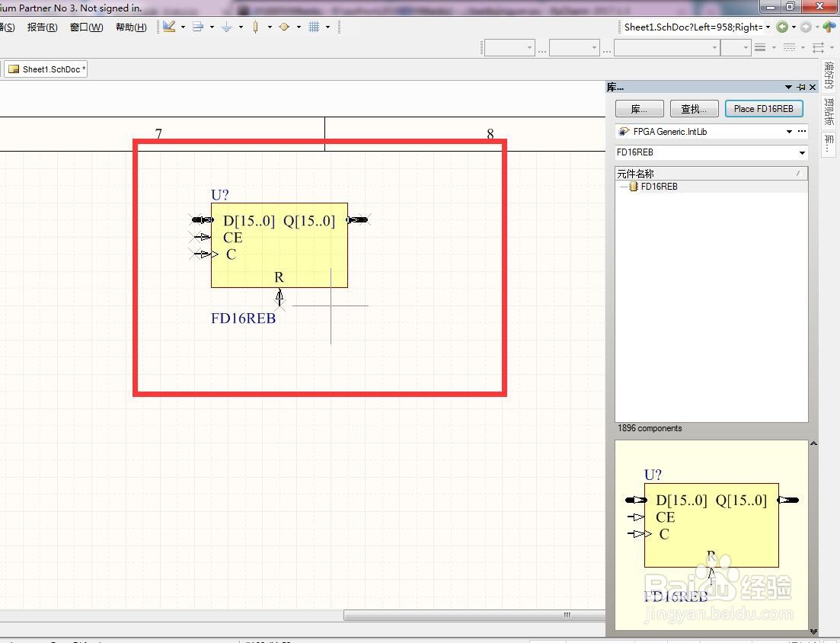This screenshot has width=840, height=643.
Task: Open the library panel options triangle
Action: 788,87
